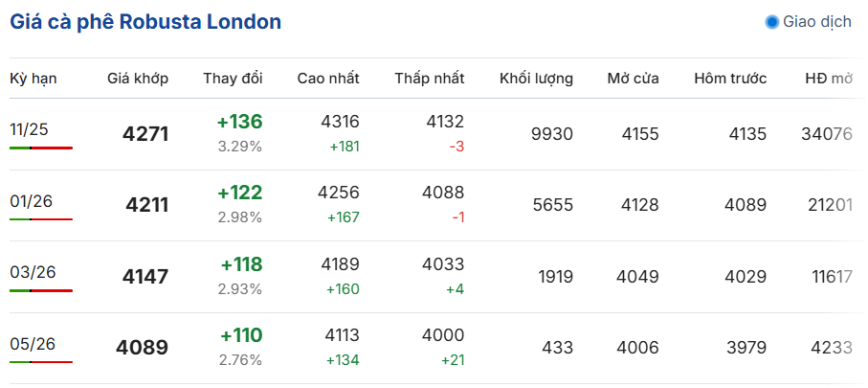The image size is (868, 388).
Task: Select the 01/26 contract term
Action: pos(29,201)
